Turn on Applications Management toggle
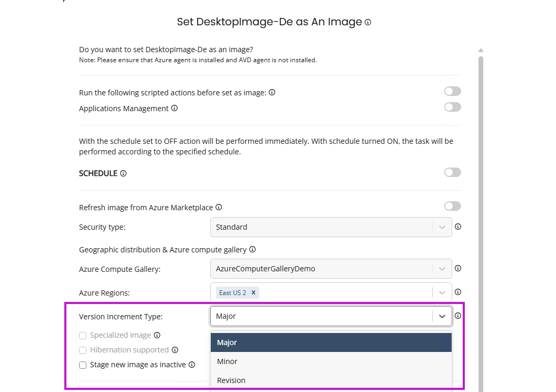This screenshot has width=556, height=392. point(452,107)
